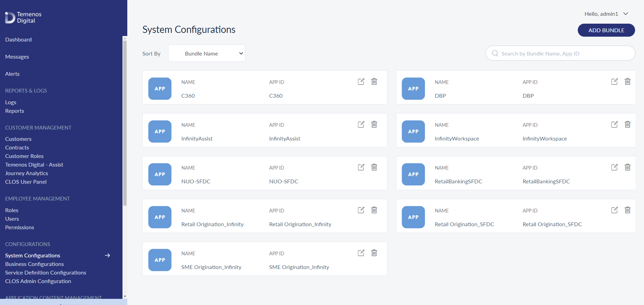The width and height of the screenshot is (644, 305).
Task: Edit the Retail Origination_Infinity bundle
Action: point(361,210)
